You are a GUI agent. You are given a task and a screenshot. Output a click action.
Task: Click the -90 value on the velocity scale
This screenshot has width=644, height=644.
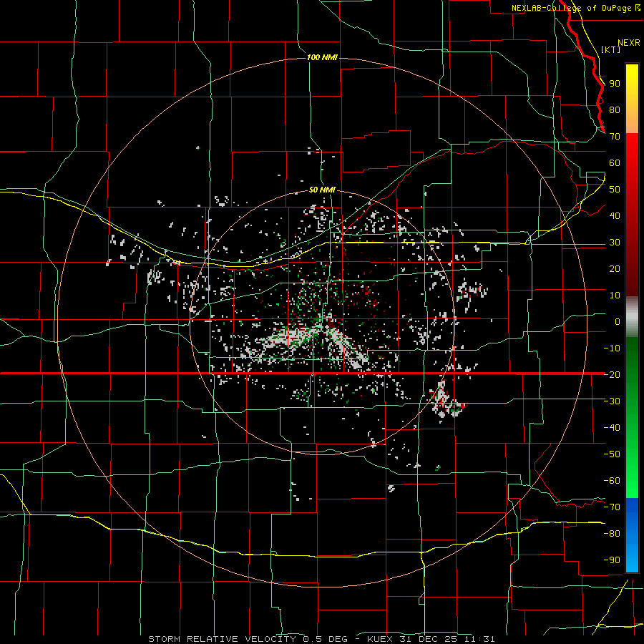(x=612, y=560)
